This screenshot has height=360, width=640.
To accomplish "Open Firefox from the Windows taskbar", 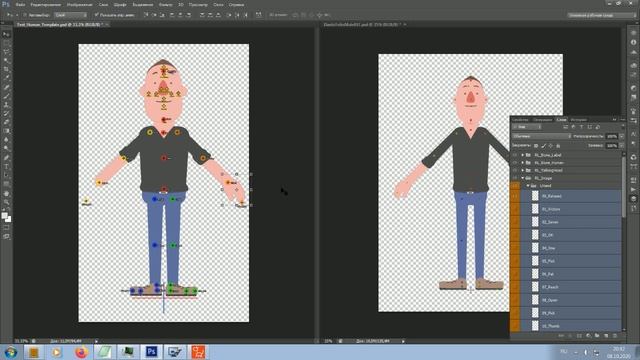I will 81,352.
